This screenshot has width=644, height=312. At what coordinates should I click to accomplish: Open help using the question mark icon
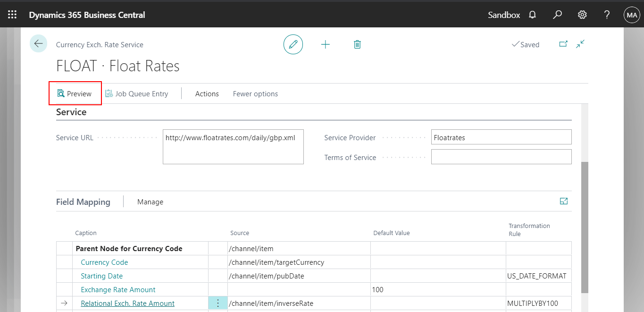(x=607, y=15)
